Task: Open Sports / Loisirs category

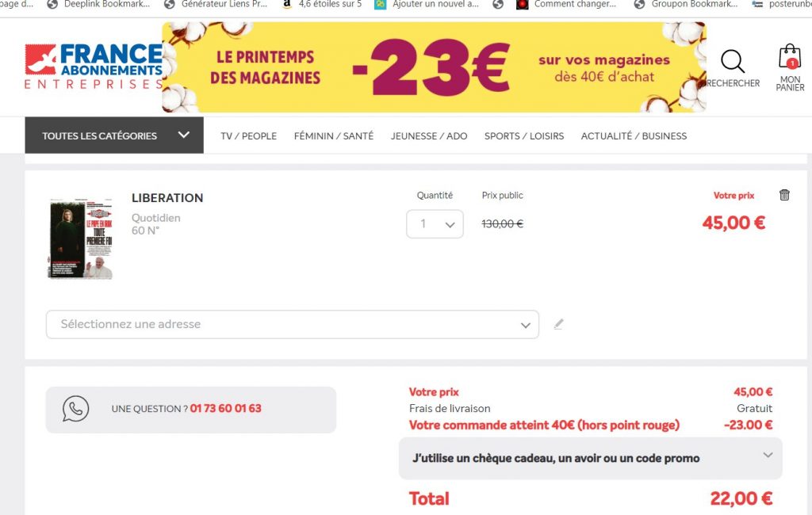Action: [524, 135]
